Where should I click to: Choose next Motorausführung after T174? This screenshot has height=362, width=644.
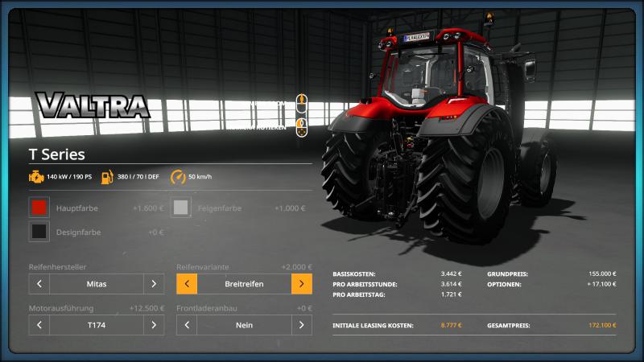pos(155,325)
